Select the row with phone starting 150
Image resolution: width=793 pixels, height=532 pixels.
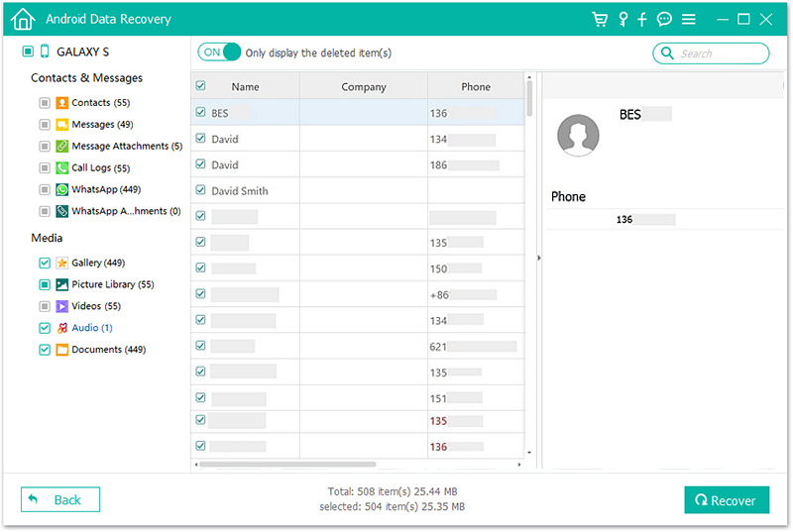click(358, 268)
